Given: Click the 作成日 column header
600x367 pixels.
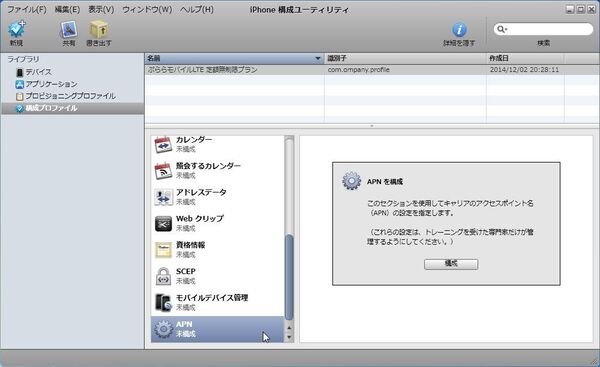Looking at the screenshot, I should 525,59.
